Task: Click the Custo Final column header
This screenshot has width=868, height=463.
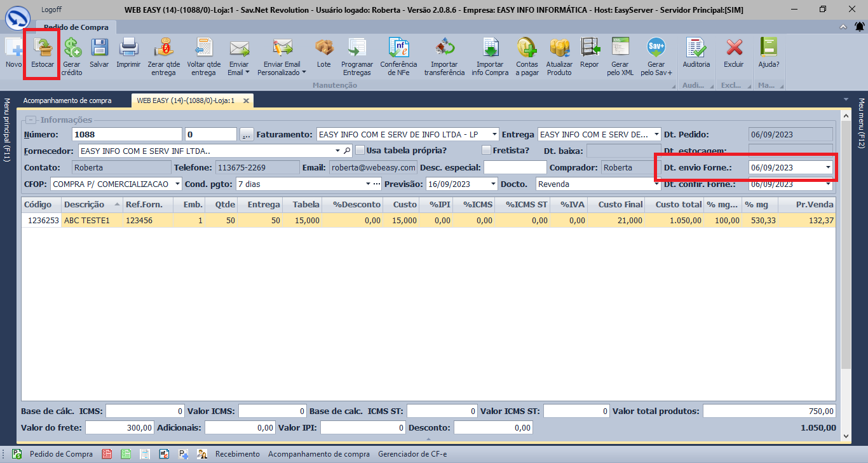Action: (616, 204)
